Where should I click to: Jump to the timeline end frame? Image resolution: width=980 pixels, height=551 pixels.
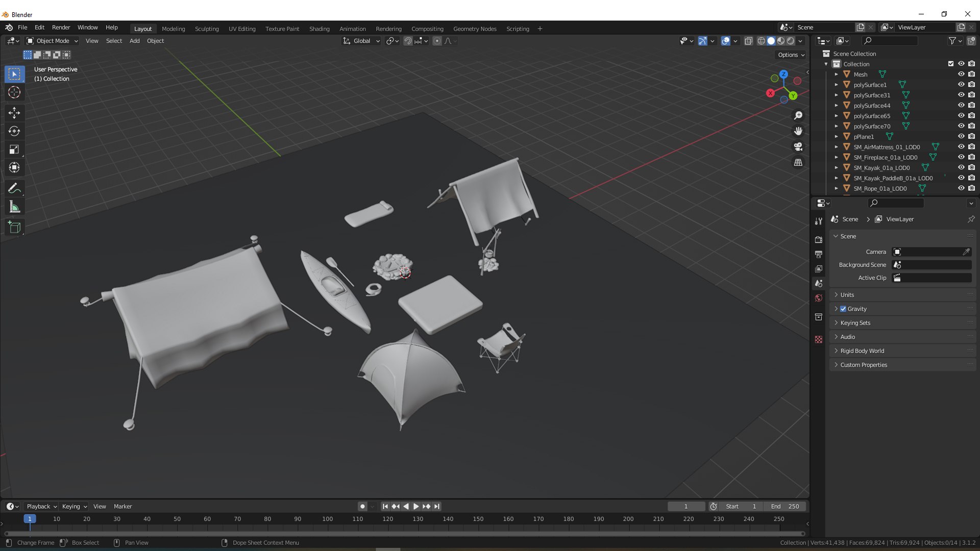[x=437, y=507]
